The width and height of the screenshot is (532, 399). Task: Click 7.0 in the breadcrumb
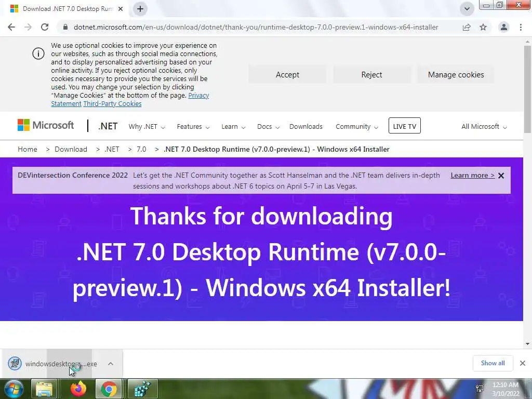141,149
